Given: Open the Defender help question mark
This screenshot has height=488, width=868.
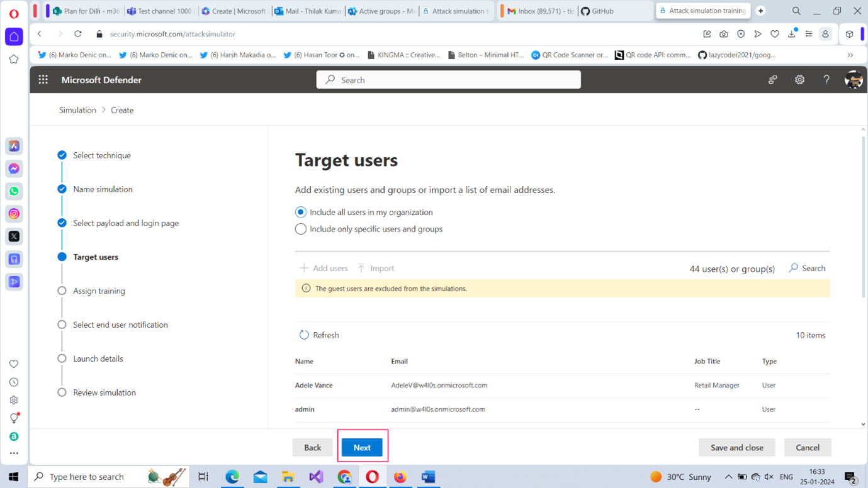Looking at the screenshot, I should [826, 80].
